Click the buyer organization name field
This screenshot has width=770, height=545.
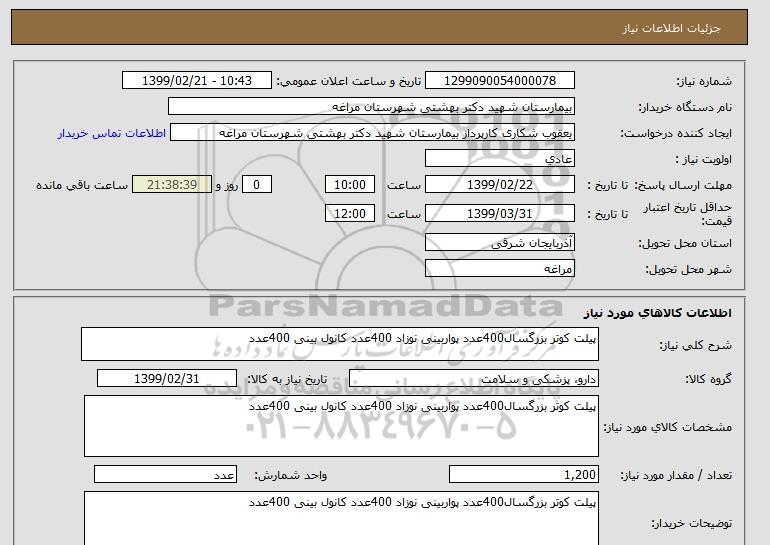tap(385, 106)
